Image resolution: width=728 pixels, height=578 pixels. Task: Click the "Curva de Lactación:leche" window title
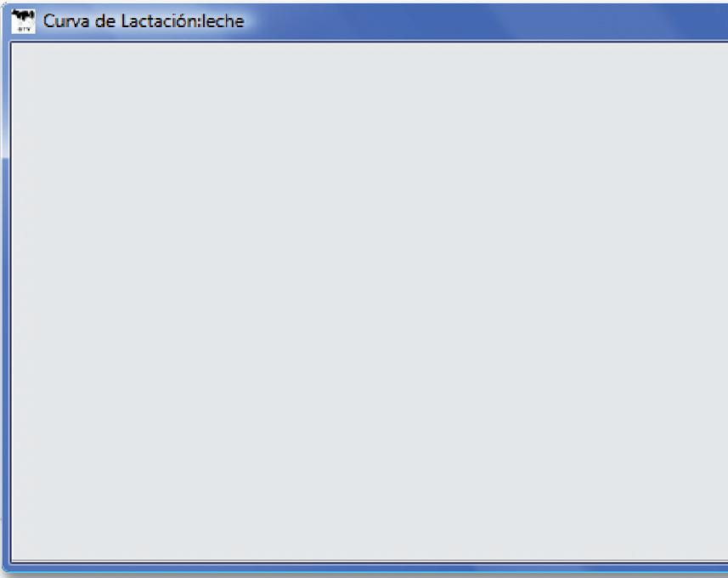(144, 21)
